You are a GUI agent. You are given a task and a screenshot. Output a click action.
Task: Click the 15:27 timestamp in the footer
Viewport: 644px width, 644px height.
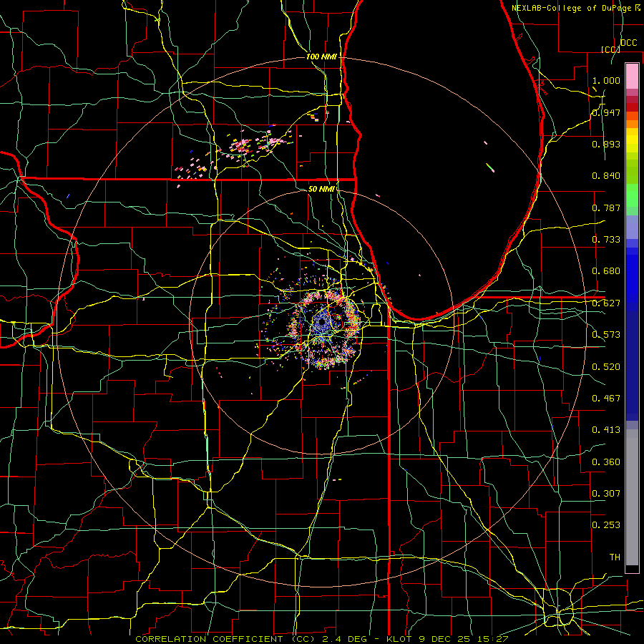click(493, 639)
